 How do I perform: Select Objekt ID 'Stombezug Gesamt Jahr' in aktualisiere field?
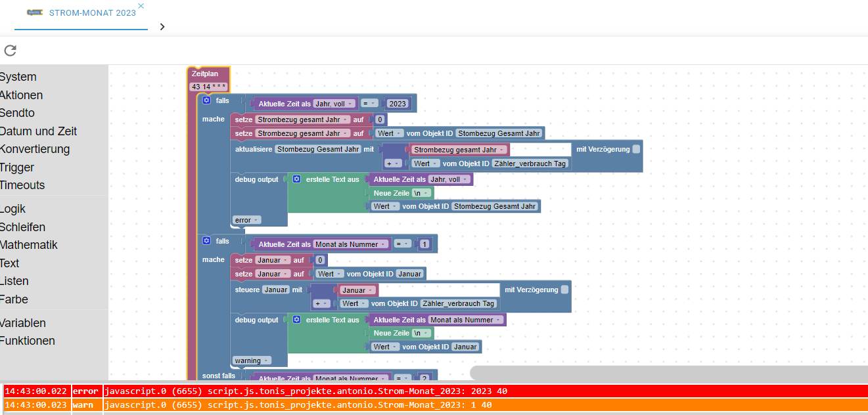(x=318, y=149)
